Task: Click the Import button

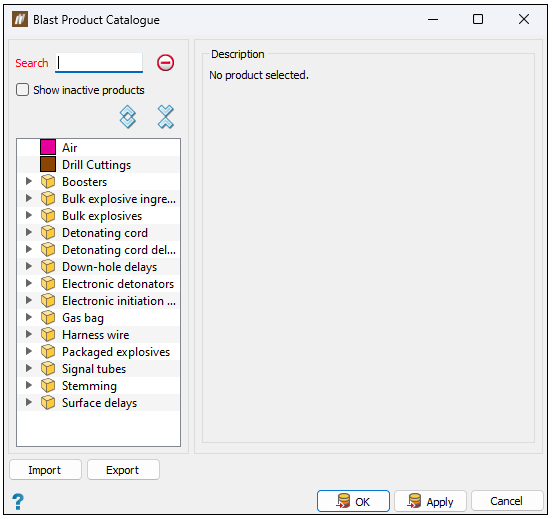Action: click(45, 470)
